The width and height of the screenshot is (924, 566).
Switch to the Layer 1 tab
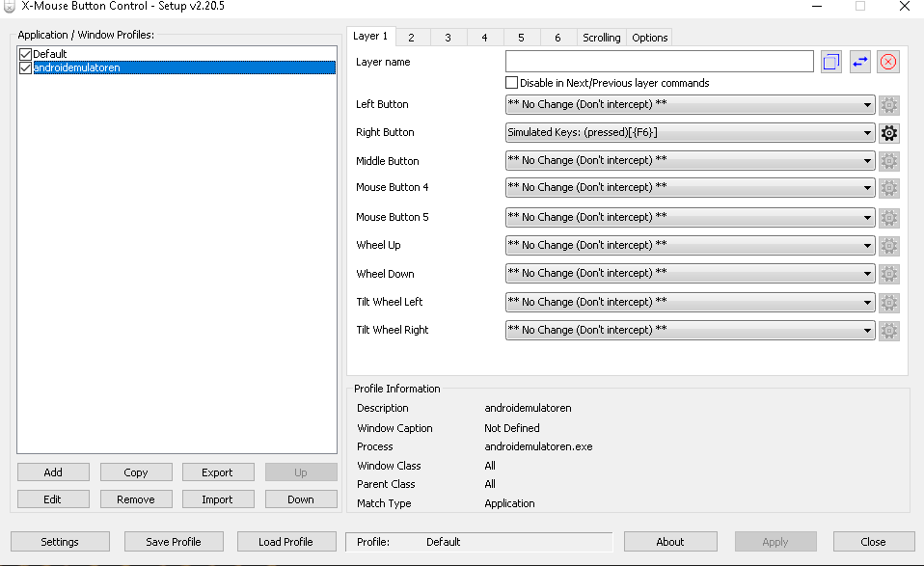370,36
